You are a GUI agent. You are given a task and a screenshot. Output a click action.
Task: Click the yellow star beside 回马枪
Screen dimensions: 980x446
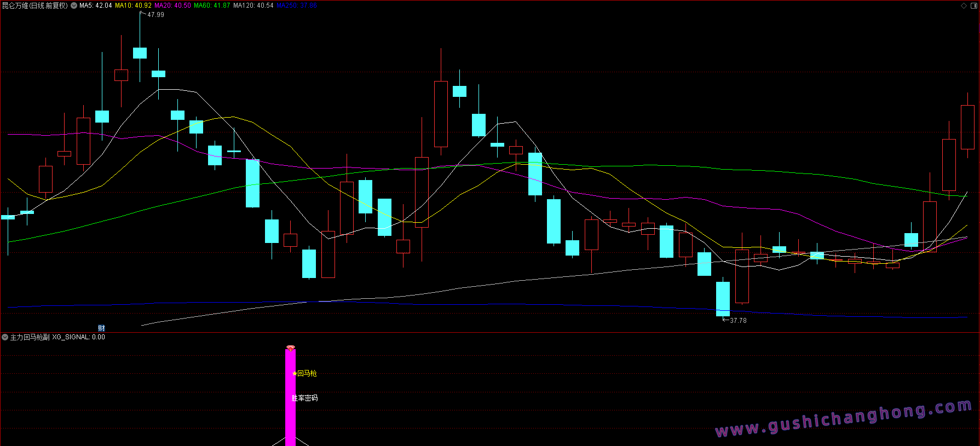295,374
